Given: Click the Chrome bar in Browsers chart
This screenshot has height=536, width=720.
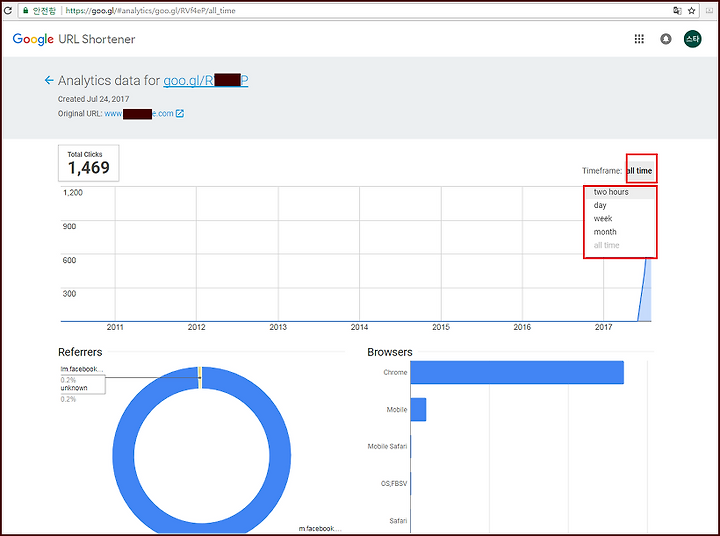Looking at the screenshot, I should click(x=517, y=372).
